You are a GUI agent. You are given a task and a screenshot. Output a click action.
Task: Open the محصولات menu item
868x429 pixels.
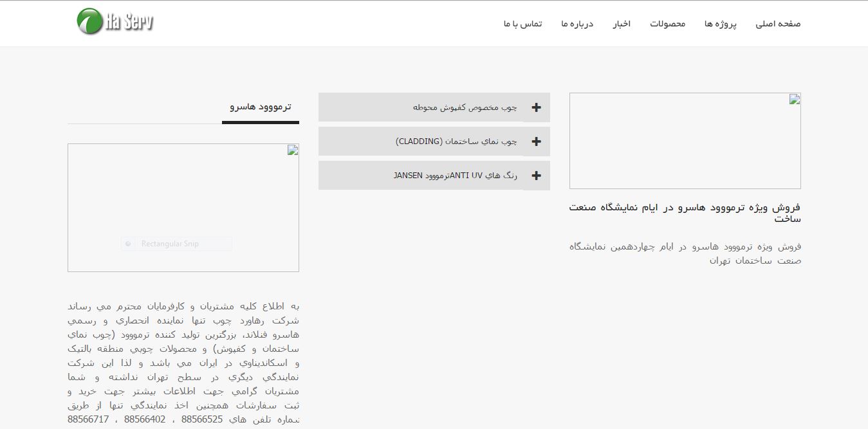(x=667, y=24)
